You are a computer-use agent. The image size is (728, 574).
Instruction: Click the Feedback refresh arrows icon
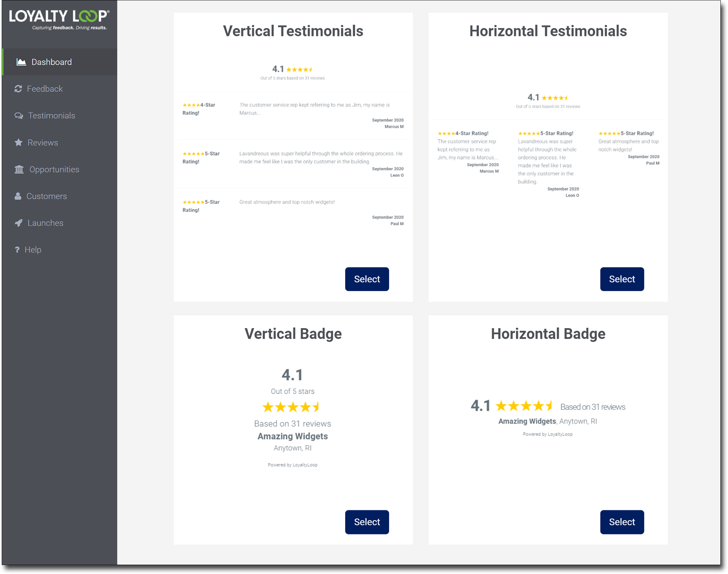click(18, 89)
